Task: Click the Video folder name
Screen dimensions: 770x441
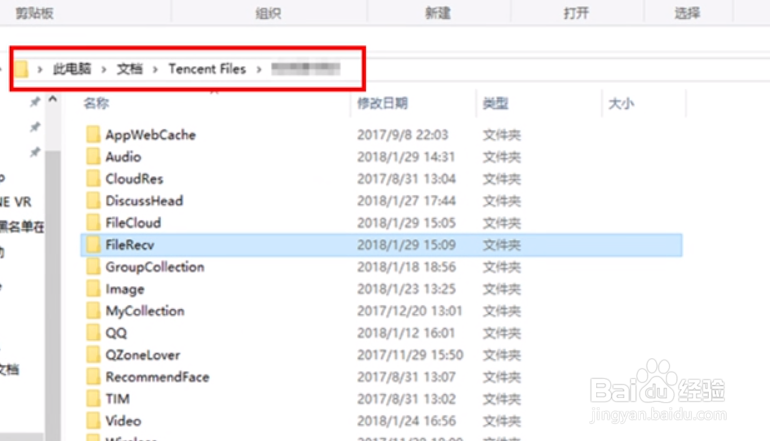Action: click(123, 421)
